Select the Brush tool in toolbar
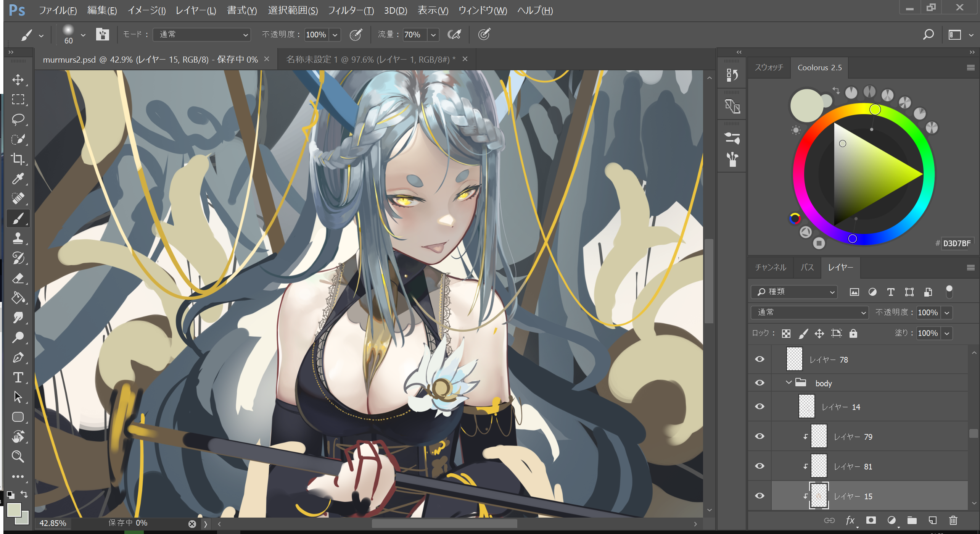The image size is (980, 534). click(18, 218)
